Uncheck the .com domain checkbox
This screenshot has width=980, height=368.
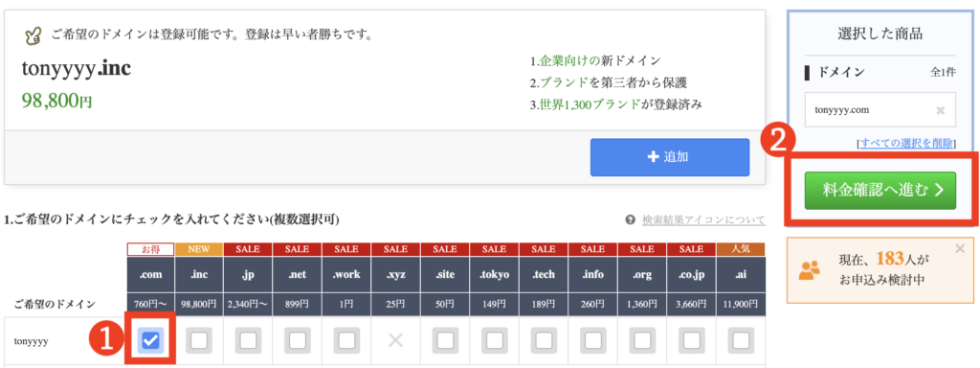point(150,340)
